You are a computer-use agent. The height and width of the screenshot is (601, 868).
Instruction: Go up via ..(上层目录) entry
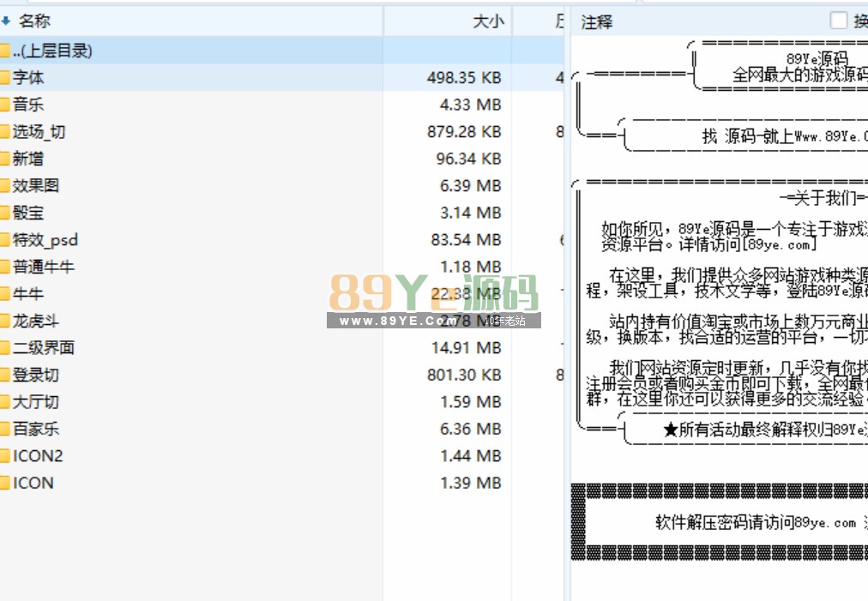(52, 51)
